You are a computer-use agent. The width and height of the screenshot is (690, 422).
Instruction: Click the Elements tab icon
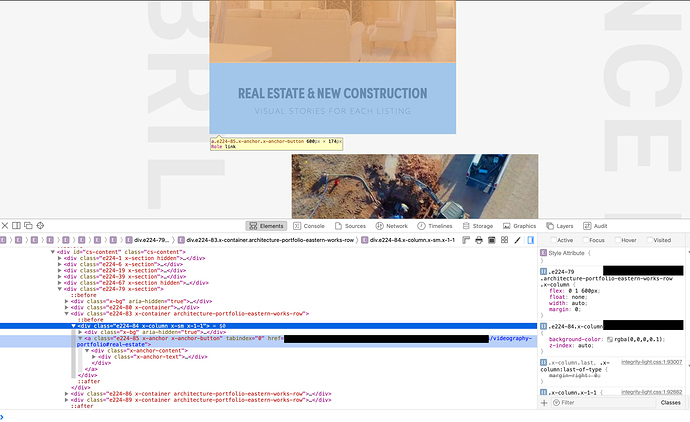[x=253, y=226]
